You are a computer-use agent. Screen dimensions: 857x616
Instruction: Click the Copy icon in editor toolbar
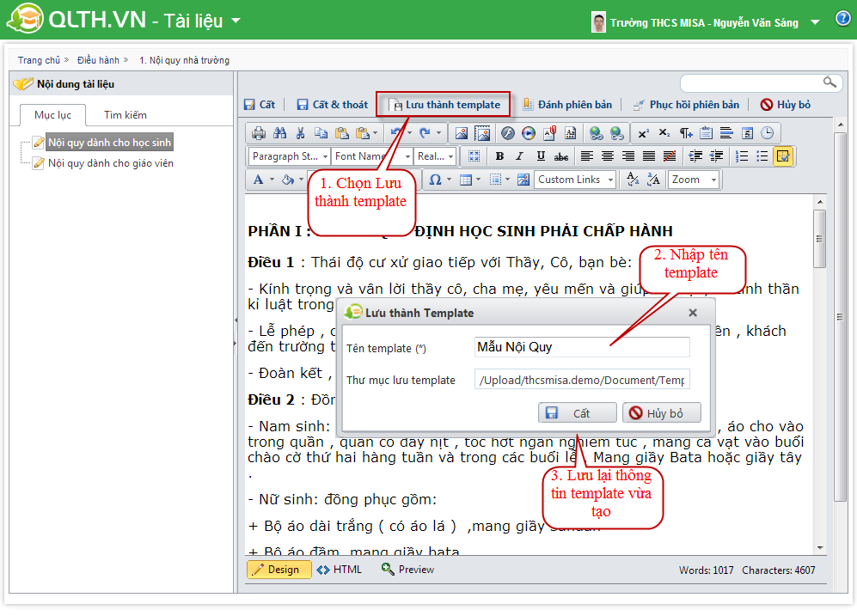click(x=321, y=132)
